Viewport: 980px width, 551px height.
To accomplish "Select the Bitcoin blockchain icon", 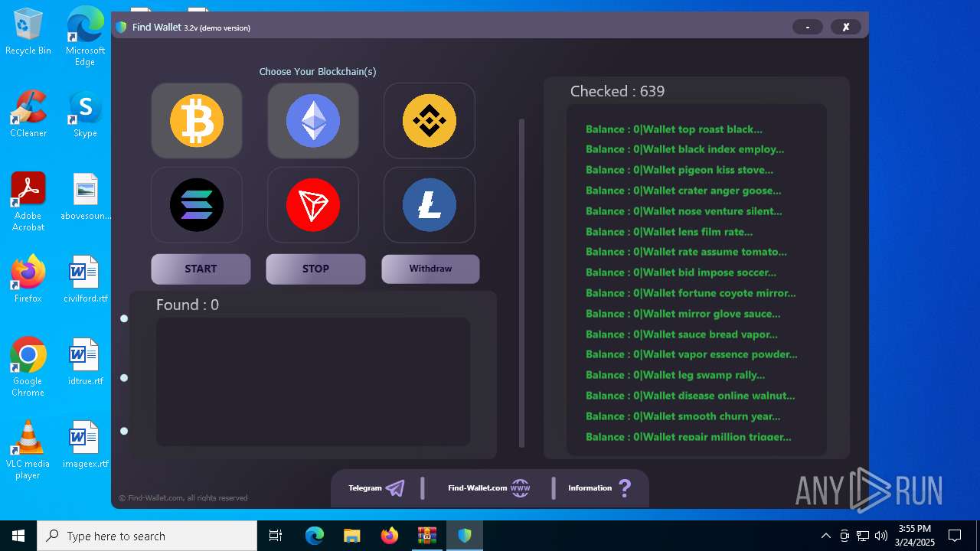I will (197, 121).
